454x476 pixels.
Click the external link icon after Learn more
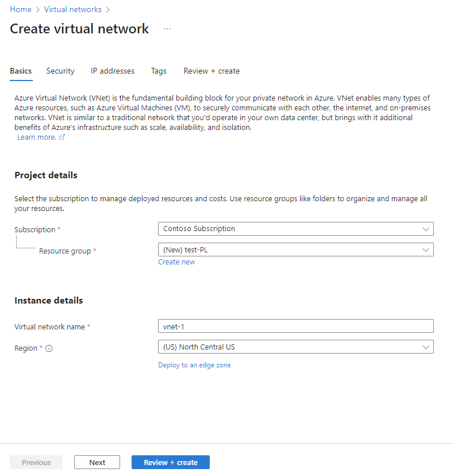(x=62, y=137)
